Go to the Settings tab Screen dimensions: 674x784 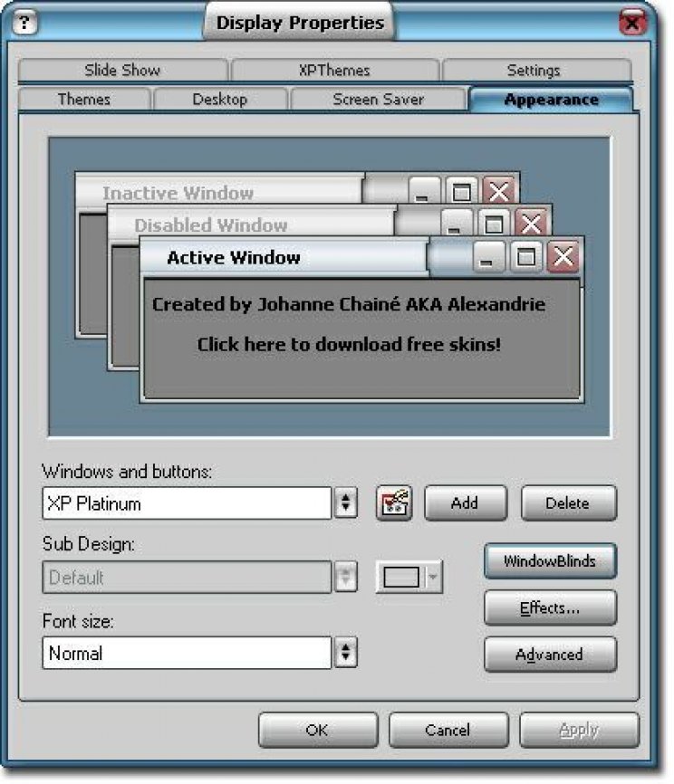click(534, 70)
